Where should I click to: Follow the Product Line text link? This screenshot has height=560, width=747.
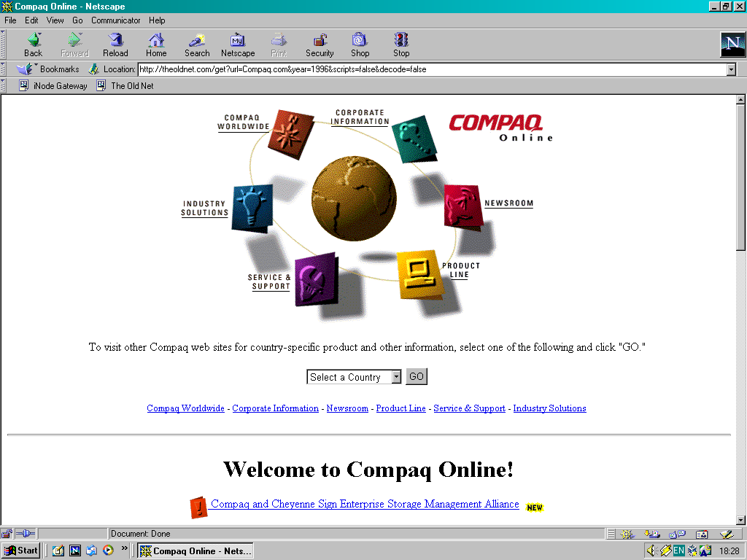tap(400, 408)
